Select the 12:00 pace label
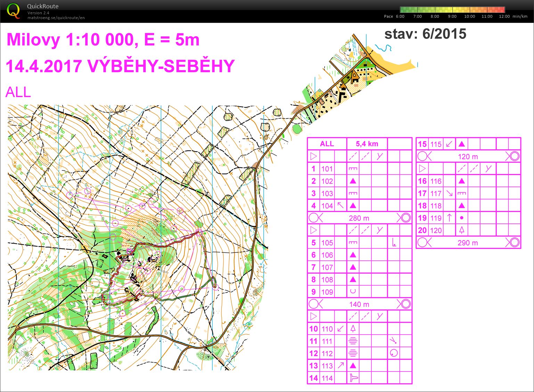Image resolution: width=534 pixels, height=392 pixels. click(504, 16)
